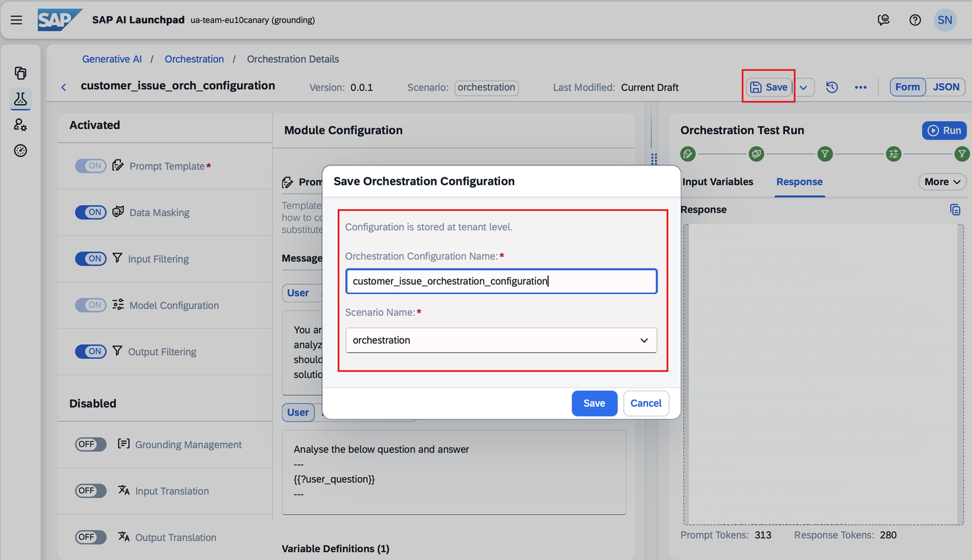972x560 pixels.
Task: Click the SAP logo
Action: [x=60, y=20]
